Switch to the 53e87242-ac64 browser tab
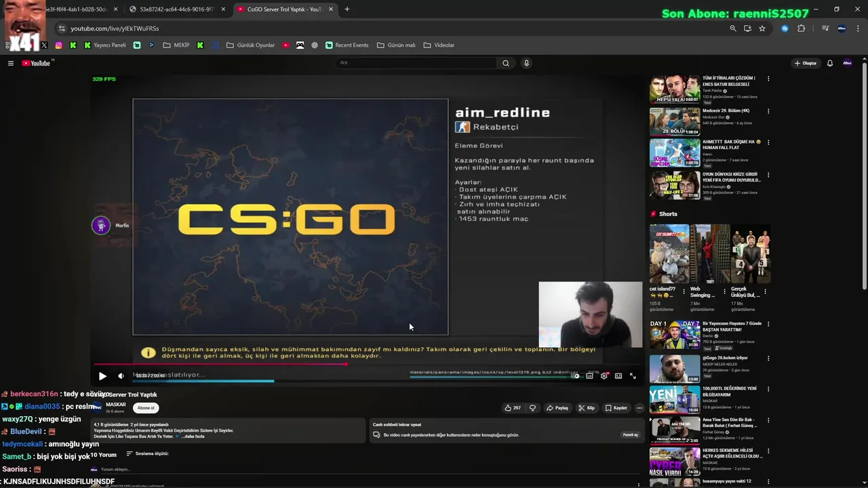This screenshot has width=868, height=488. coord(176,9)
